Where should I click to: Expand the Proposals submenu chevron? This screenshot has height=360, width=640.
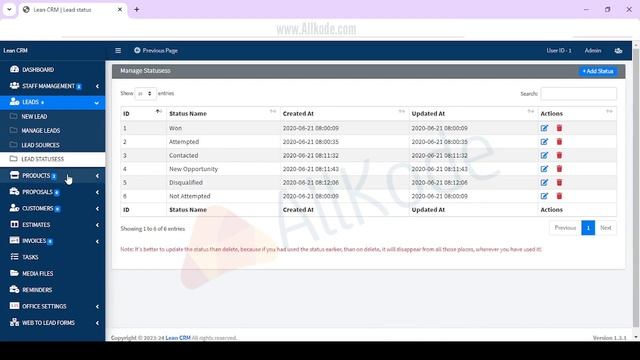tap(97, 192)
